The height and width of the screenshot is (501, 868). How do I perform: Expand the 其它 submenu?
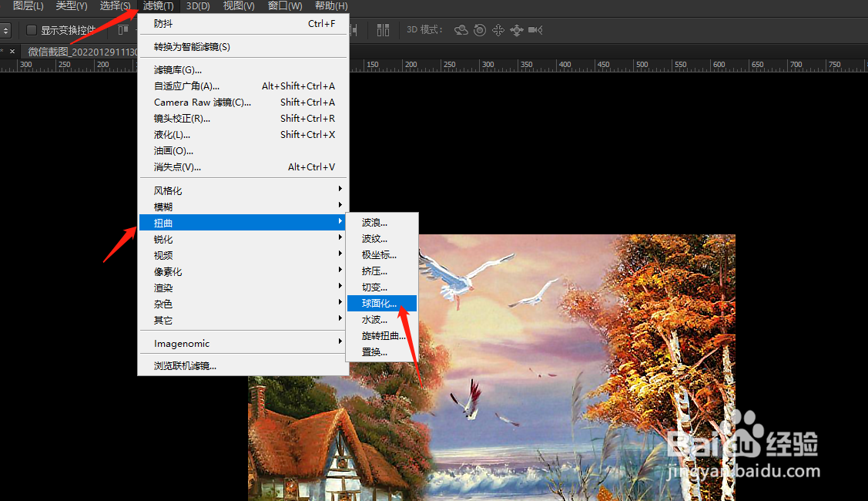pyautogui.click(x=243, y=320)
